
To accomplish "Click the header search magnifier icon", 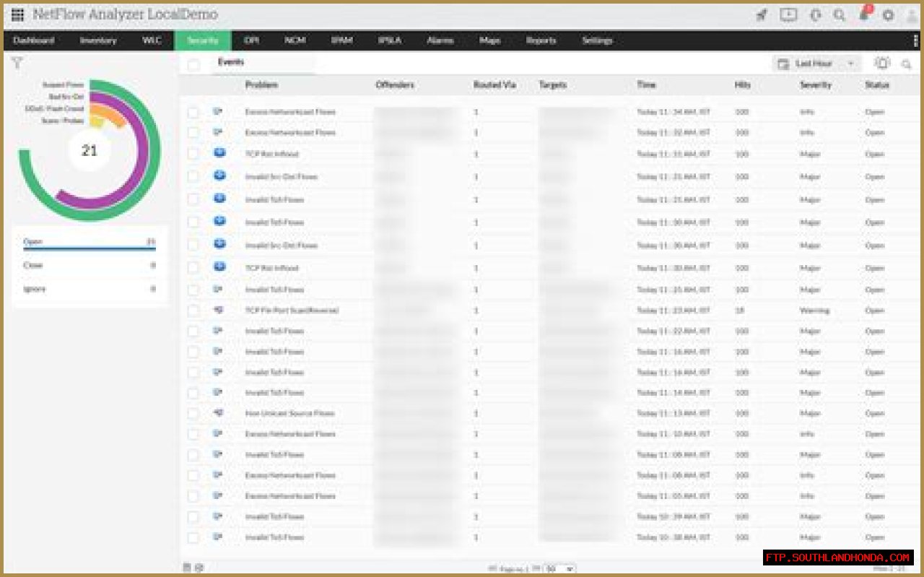I will (839, 15).
